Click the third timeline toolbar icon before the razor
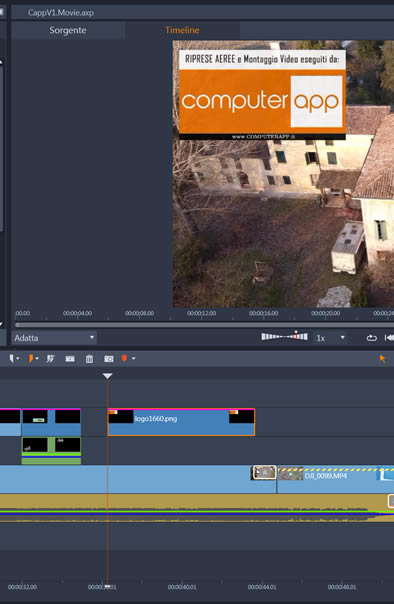 tap(50, 359)
